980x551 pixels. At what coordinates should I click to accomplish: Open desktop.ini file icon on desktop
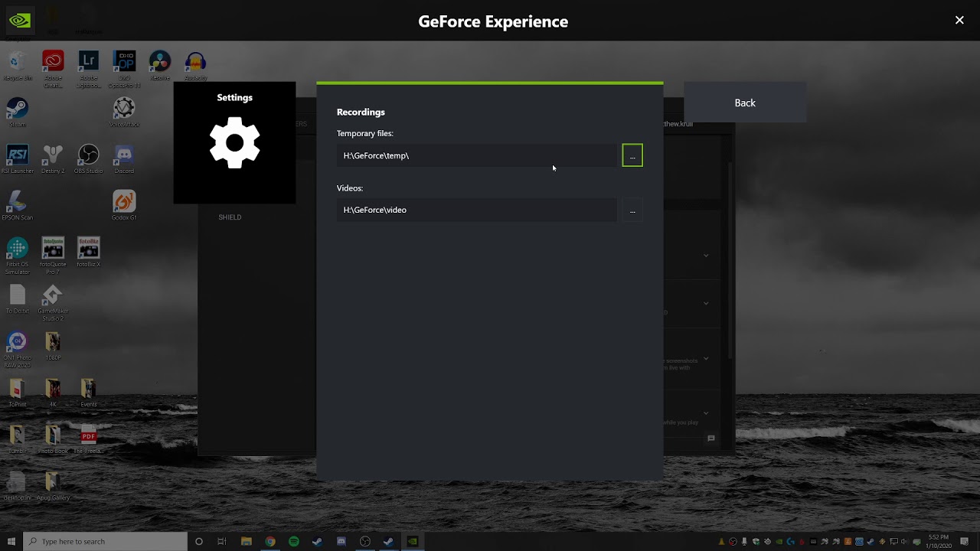tap(17, 486)
